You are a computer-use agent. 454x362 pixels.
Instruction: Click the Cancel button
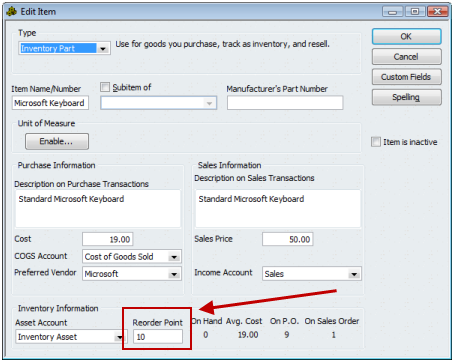click(407, 57)
